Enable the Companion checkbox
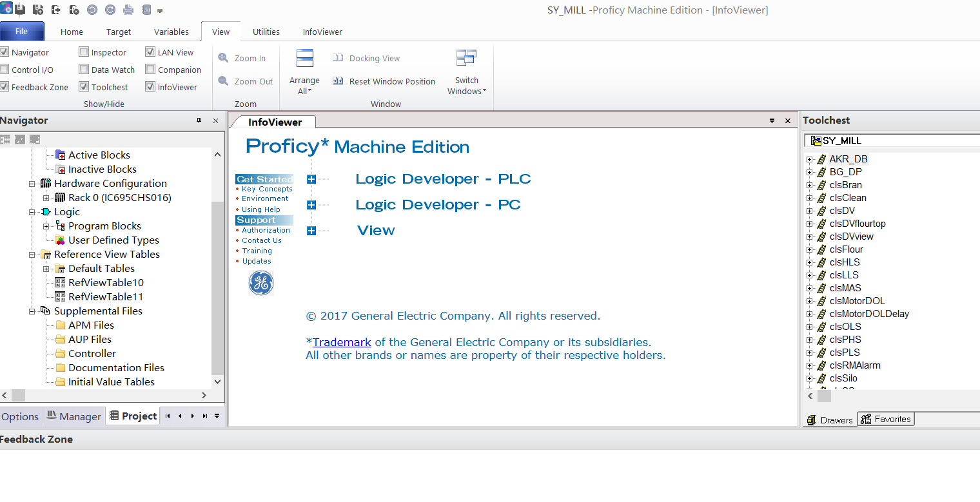 pyautogui.click(x=150, y=70)
